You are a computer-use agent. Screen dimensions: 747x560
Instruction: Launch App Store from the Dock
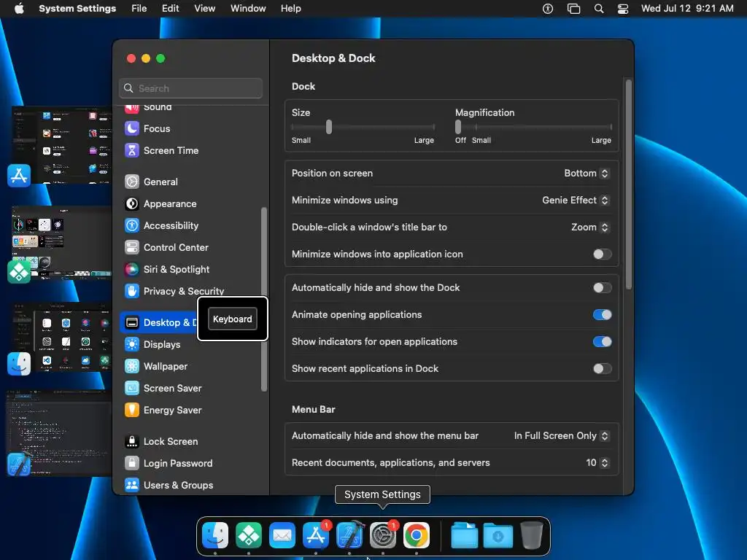[316, 536]
